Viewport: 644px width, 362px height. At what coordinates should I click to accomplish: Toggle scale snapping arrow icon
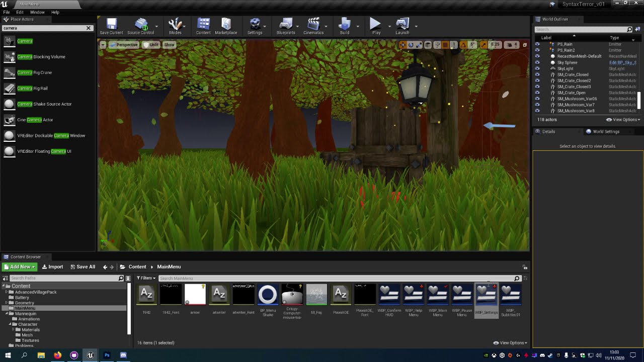[484, 45]
